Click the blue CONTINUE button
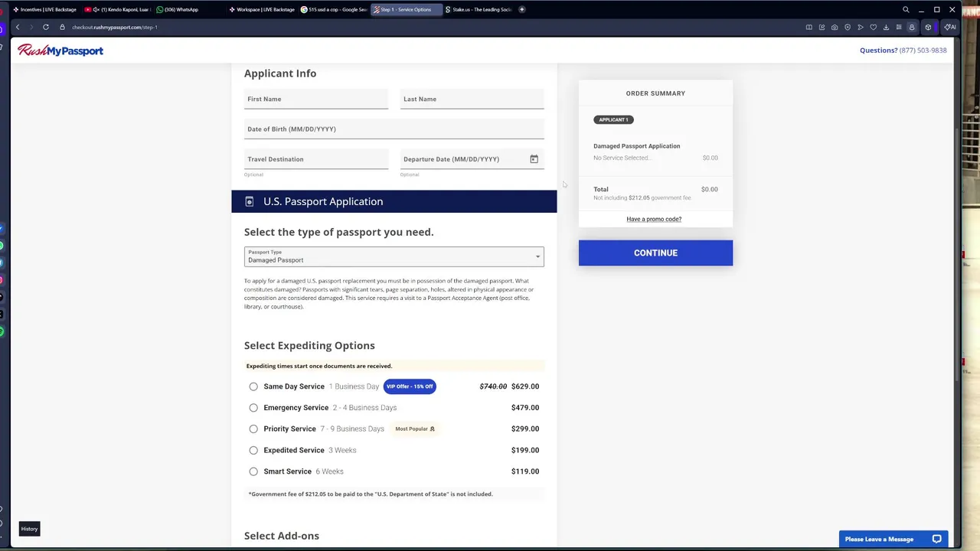Viewport: 980px width, 551px height. pyautogui.click(x=655, y=253)
